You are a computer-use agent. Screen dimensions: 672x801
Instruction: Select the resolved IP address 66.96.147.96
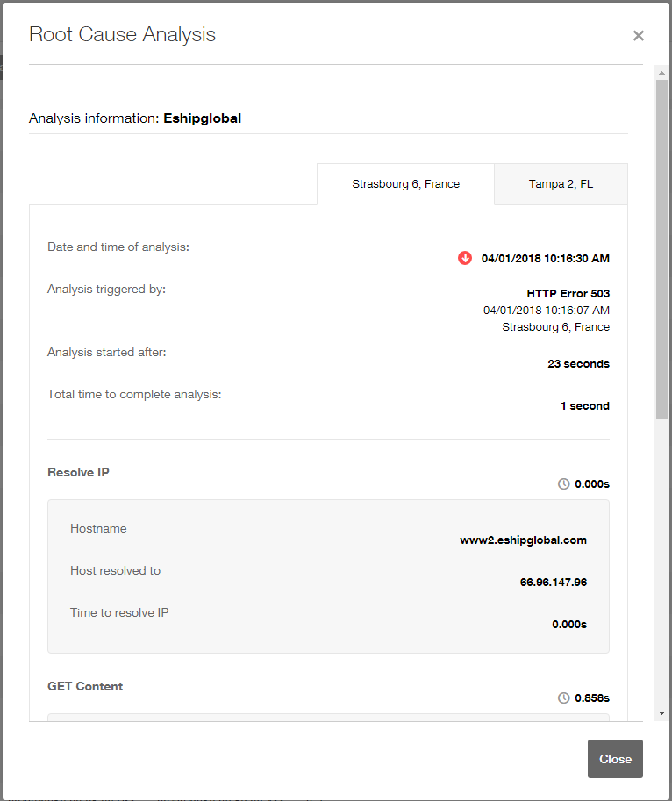pyautogui.click(x=553, y=583)
